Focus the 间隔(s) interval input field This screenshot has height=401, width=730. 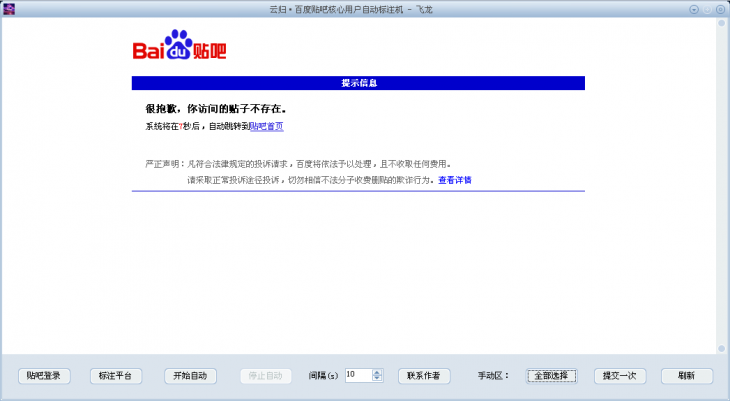(358, 375)
